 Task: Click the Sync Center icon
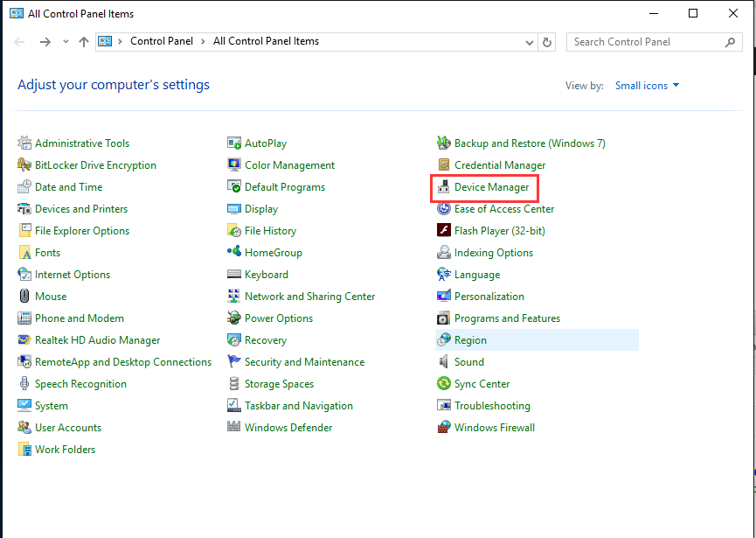point(444,384)
